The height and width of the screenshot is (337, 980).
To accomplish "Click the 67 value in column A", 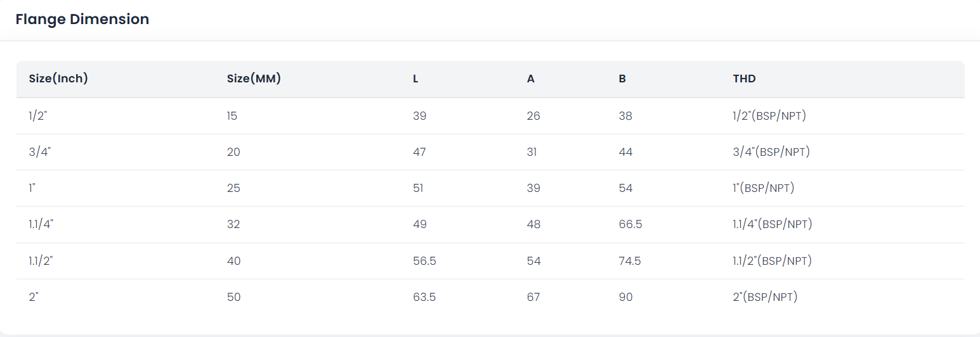I will coord(533,297).
